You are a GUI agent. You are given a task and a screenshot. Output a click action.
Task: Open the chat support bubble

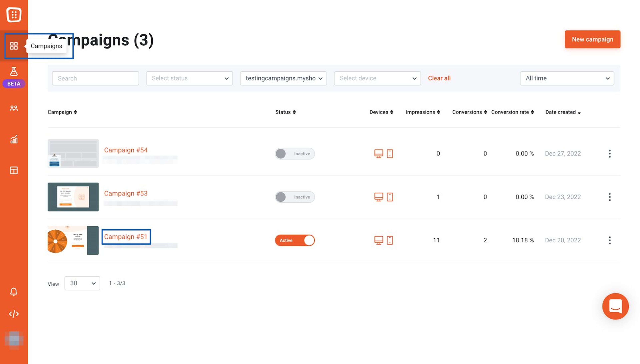(x=615, y=306)
